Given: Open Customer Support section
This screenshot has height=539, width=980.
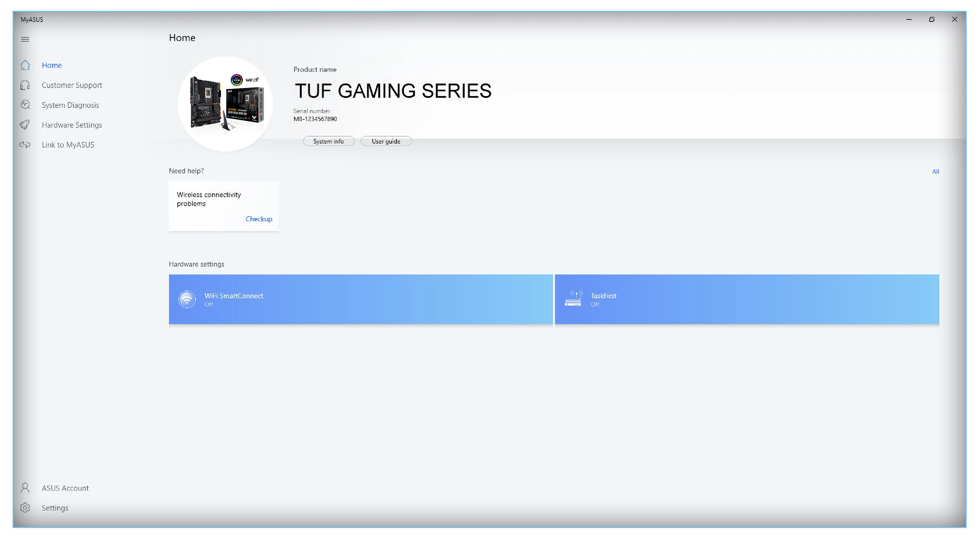Looking at the screenshot, I should click(71, 84).
